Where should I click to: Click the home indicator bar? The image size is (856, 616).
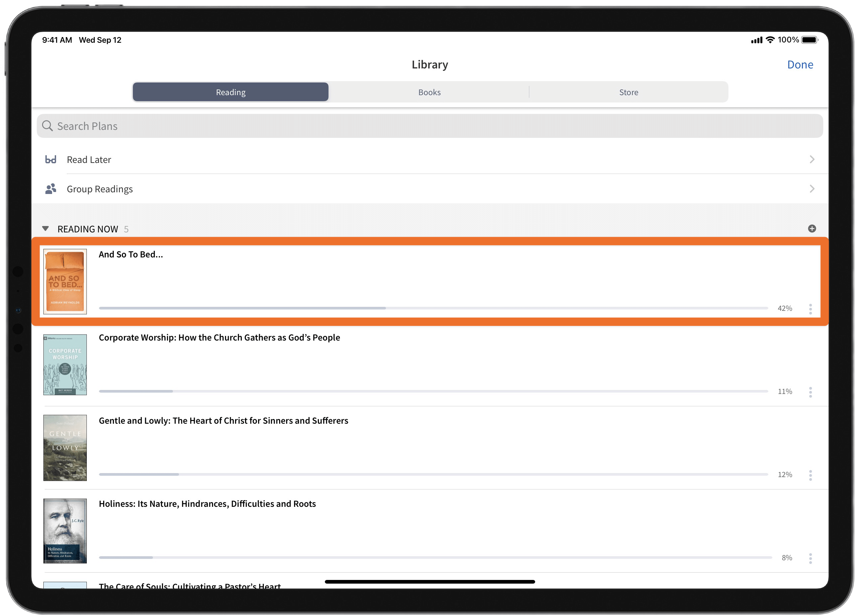430,582
